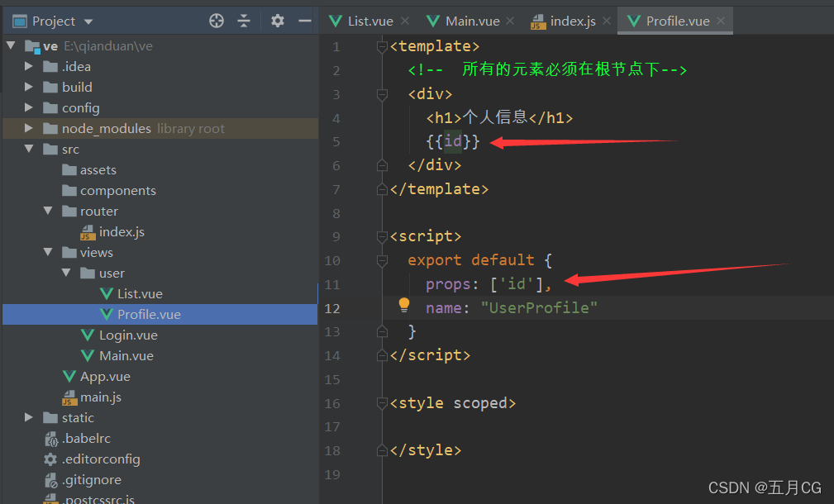
Task: Collapse the views folder
Action: pyautogui.click(x=48, y=252)
